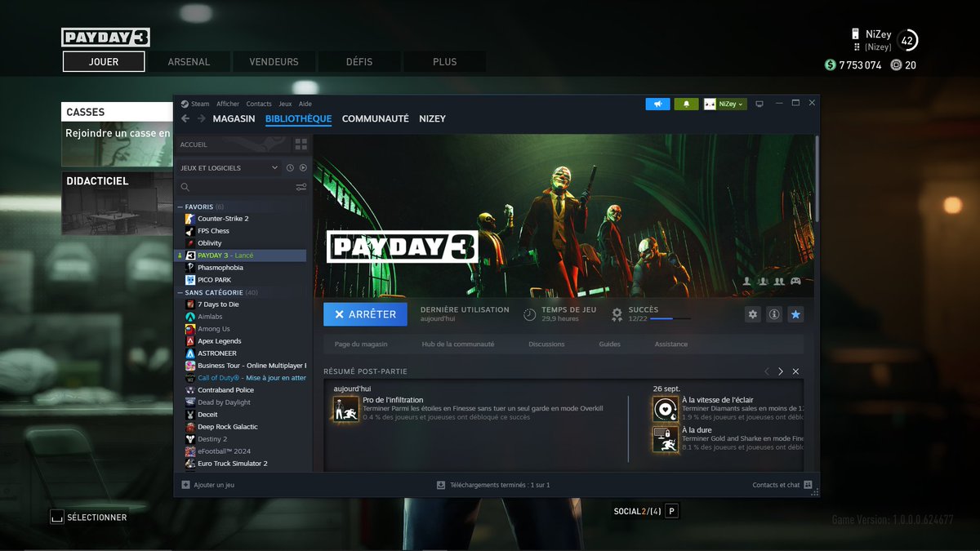980x551 pixels.
Task: Switch to the MAGASIN tab
Action: point(234,118)
